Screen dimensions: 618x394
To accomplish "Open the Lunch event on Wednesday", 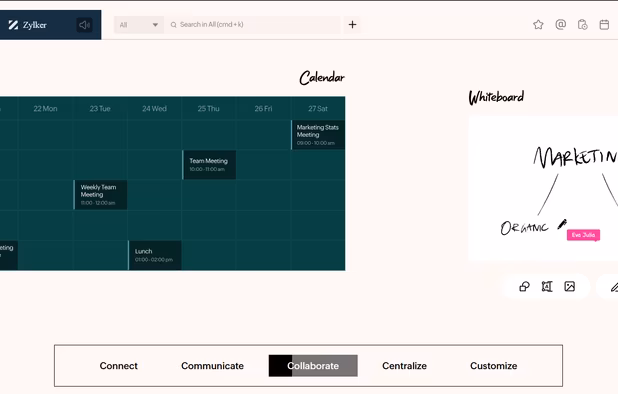I will coord(154,255).
